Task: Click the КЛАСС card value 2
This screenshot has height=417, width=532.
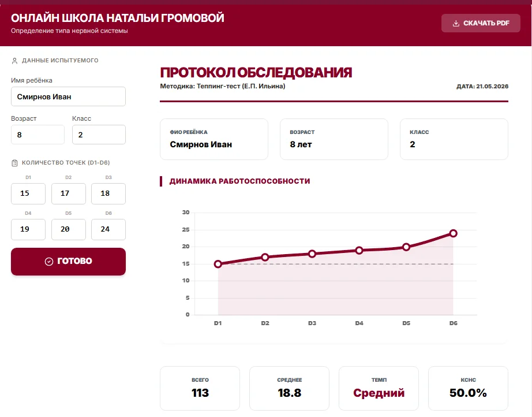Action: [x=412, y=144]
